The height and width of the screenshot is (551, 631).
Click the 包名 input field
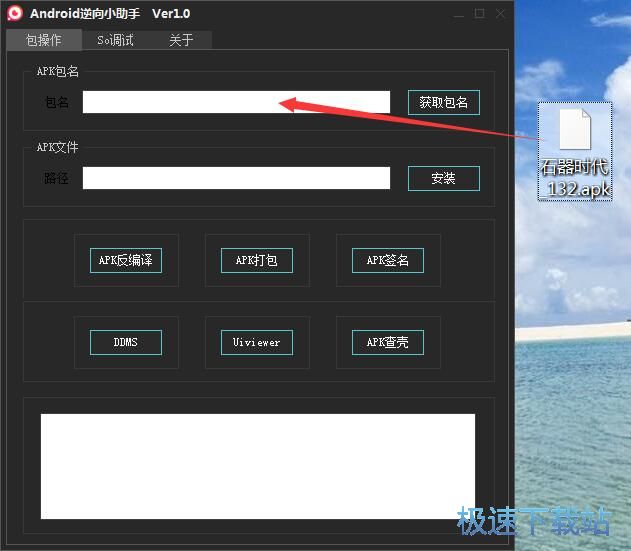tap(236, 102)
